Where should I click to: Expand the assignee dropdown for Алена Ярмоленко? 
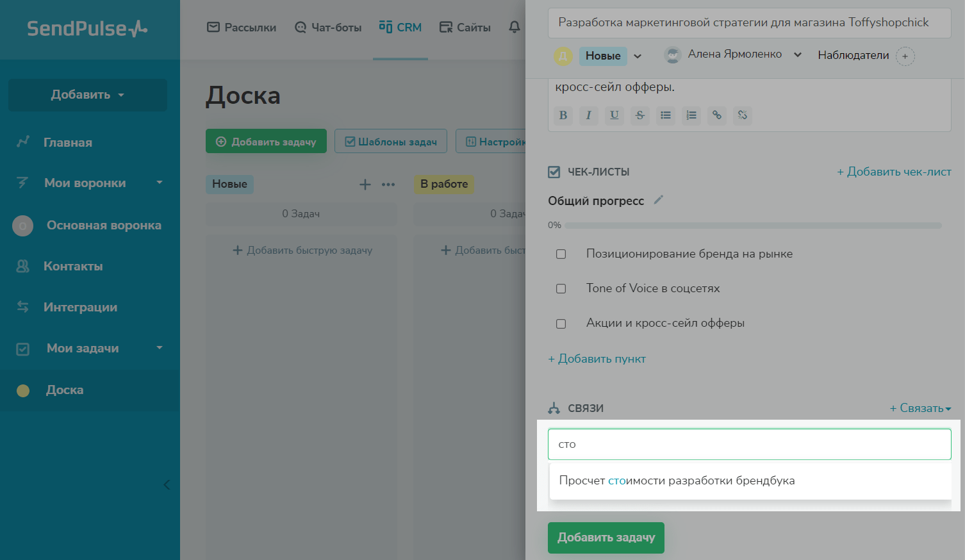point(798,55)
